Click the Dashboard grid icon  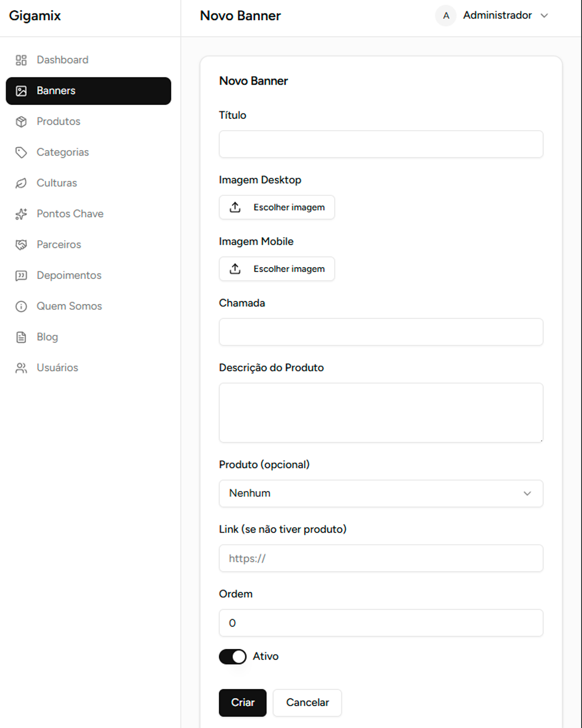[21, 60]
